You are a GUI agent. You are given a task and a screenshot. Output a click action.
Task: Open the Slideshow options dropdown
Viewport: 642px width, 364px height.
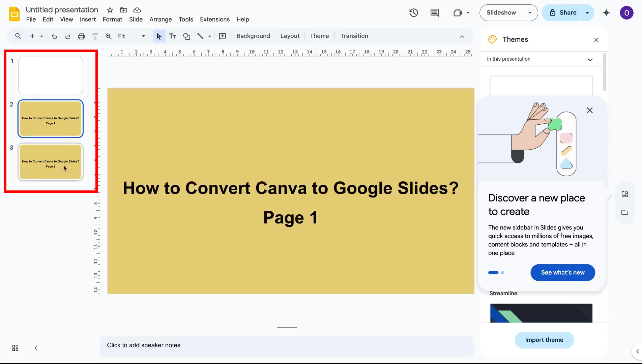pos(530,12)
